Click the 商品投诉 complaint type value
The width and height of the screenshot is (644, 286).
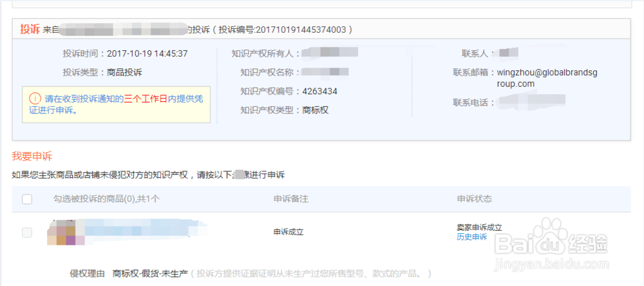(x=124, y=73)
